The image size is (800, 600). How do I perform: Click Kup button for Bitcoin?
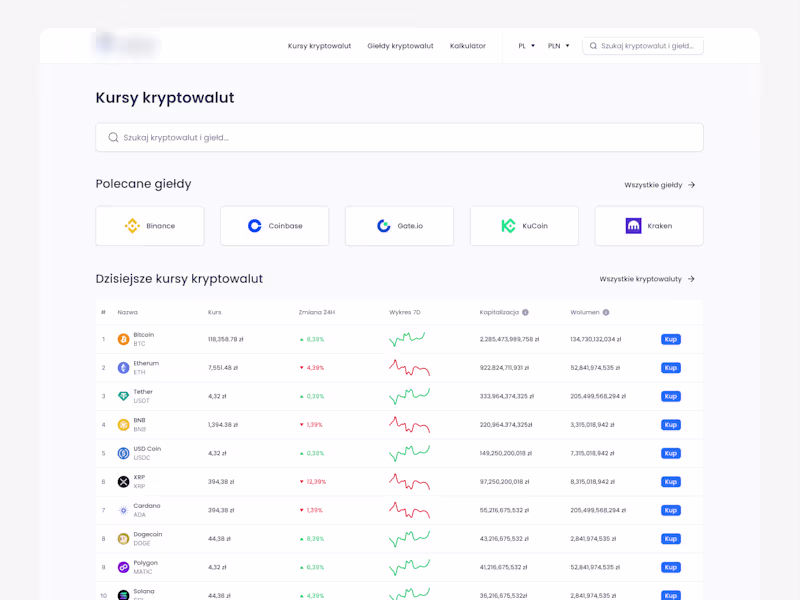pos(670,339)
